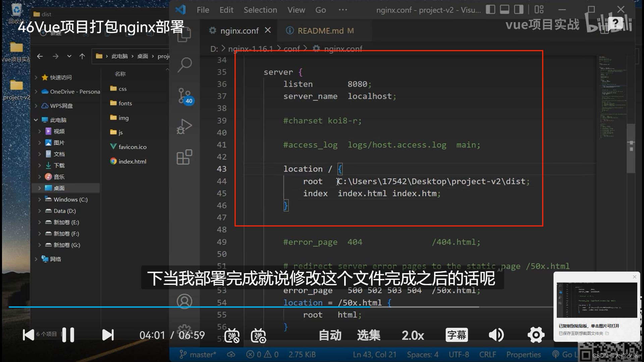Select the fonts folder in dist

coord(121,103)
